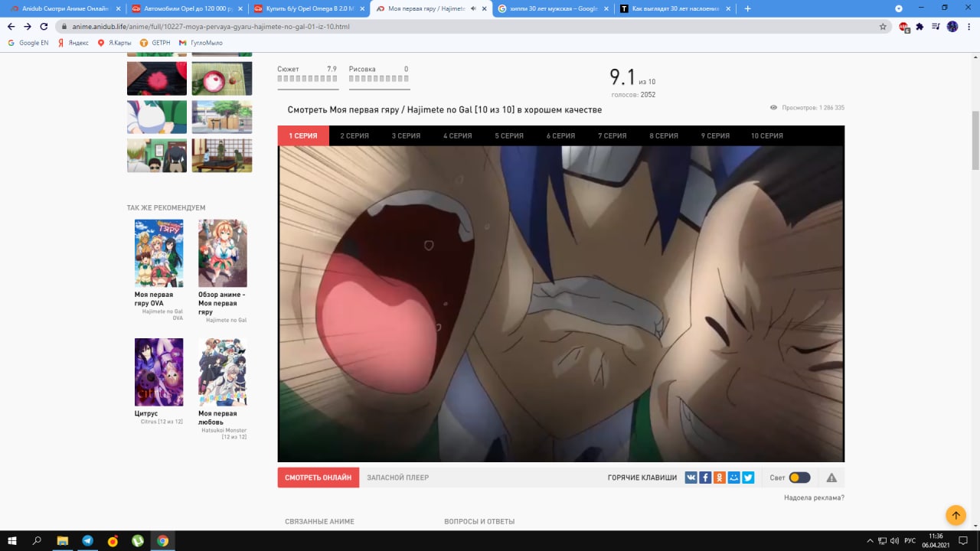Switch to the Купить б/у Opel Omega tab

pos(309,8)
